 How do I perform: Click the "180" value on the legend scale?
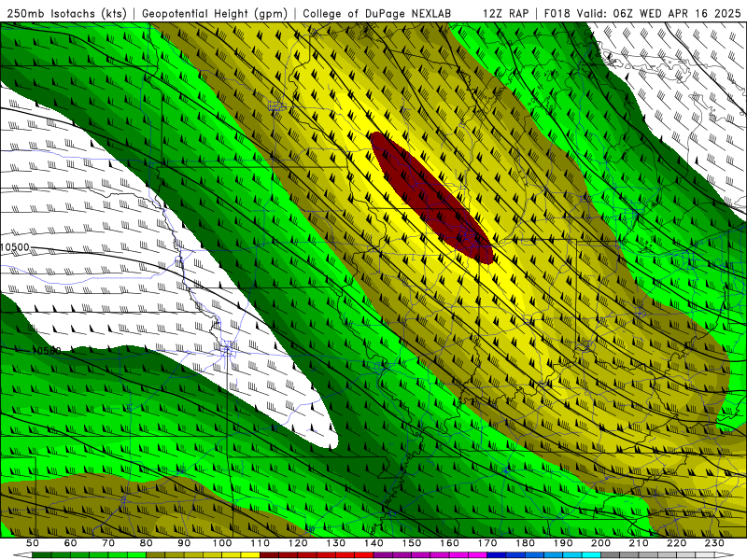point(525,543)
